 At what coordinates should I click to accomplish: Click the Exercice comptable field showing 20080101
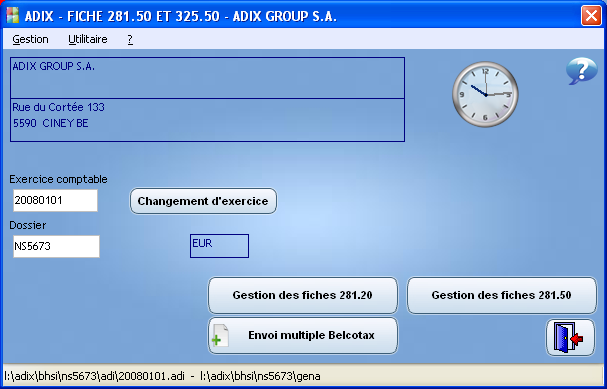(x=55, y=200)
